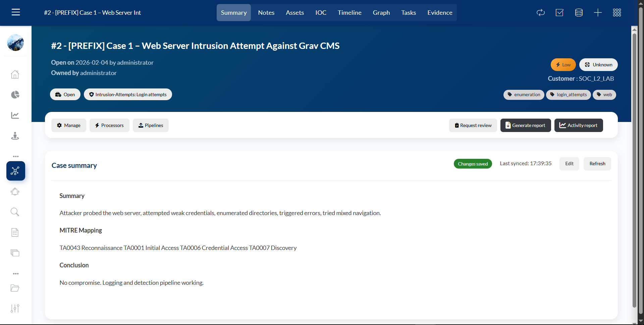Screen dimensions: 644x325
Task: Switch to the IOC tab
Action: coord(321,13)
